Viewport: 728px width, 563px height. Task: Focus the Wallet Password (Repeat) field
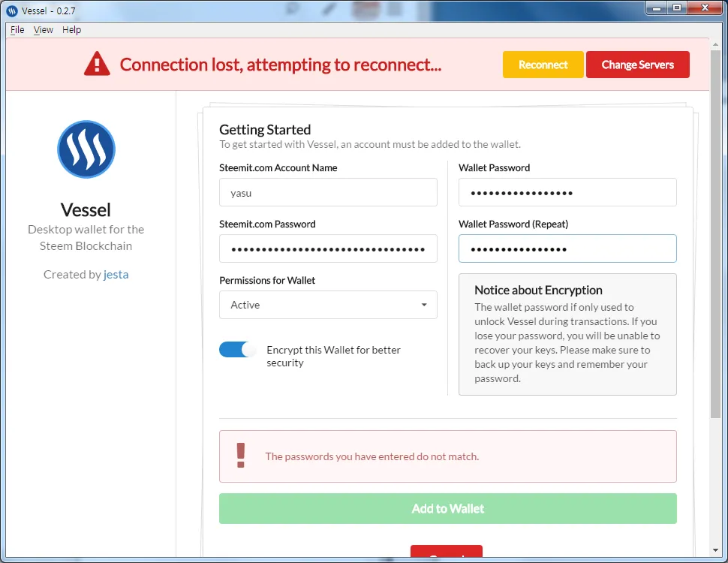(x=567, y=248)
